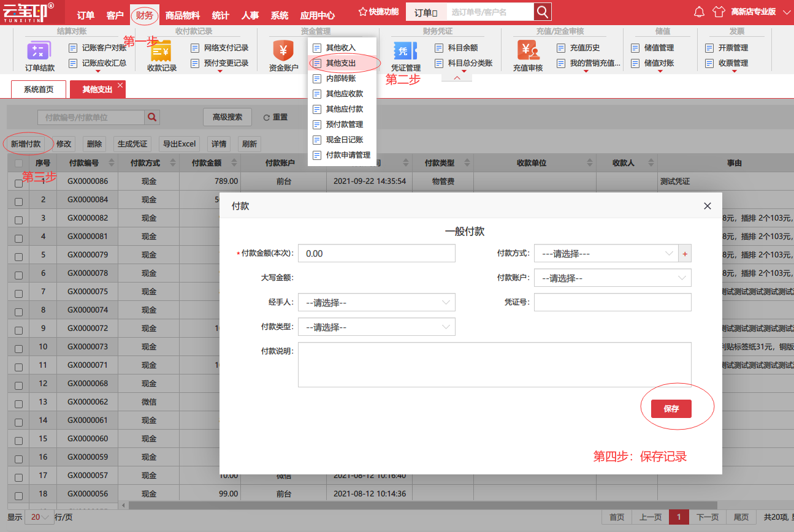This screenshot has width=794, height=532.
Task: Click the 保存 button
Action: (671, 409)
